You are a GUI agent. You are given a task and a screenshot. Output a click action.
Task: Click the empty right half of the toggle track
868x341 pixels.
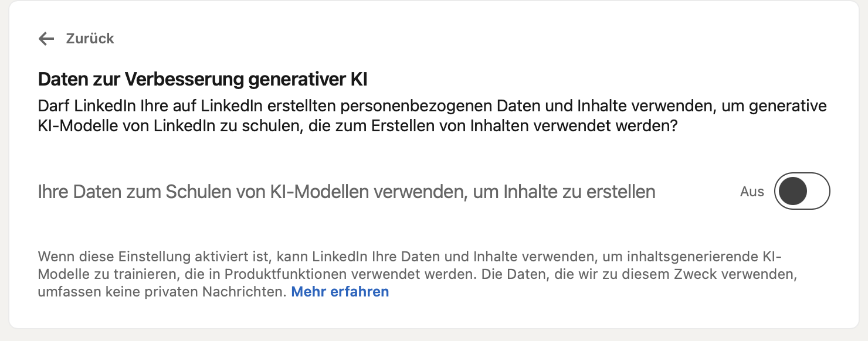click(816, 191)
